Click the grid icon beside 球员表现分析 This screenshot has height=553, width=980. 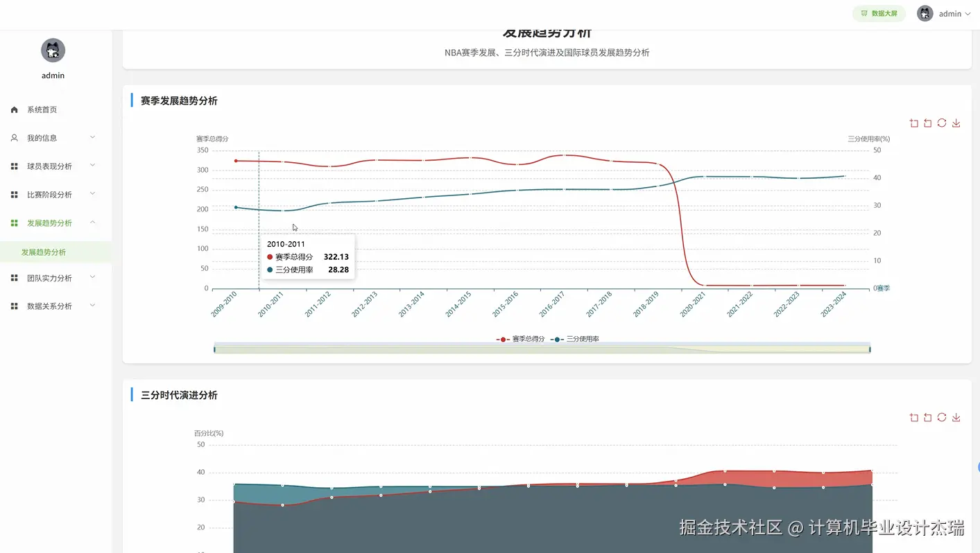tap(15, 166)
